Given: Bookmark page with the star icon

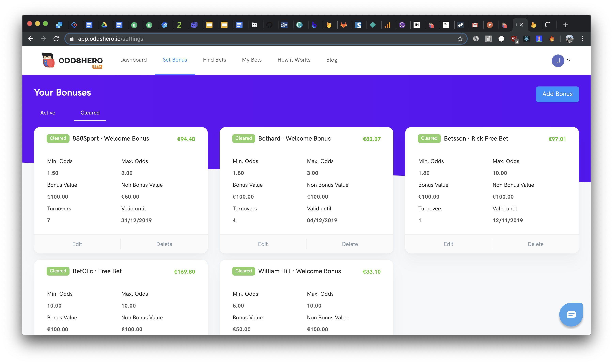Looking at the screenshot, I should pyautogui.click(x=460, y=39).
